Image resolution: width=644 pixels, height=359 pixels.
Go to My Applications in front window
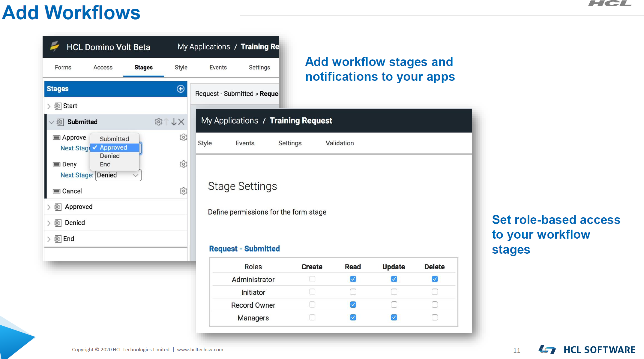click(230, 120)
